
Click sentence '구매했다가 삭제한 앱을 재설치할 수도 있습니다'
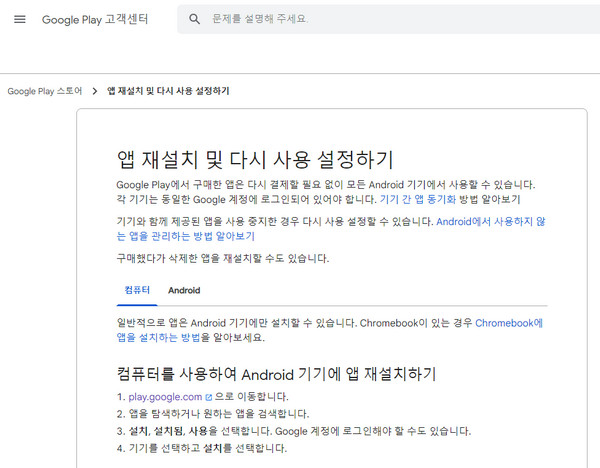223,258
